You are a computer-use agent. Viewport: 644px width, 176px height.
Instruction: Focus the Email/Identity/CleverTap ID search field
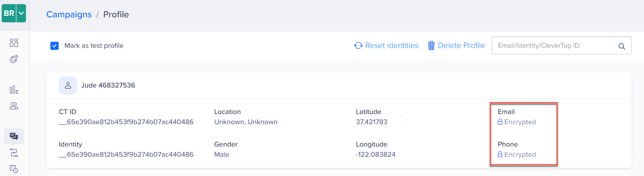(561, 46)
